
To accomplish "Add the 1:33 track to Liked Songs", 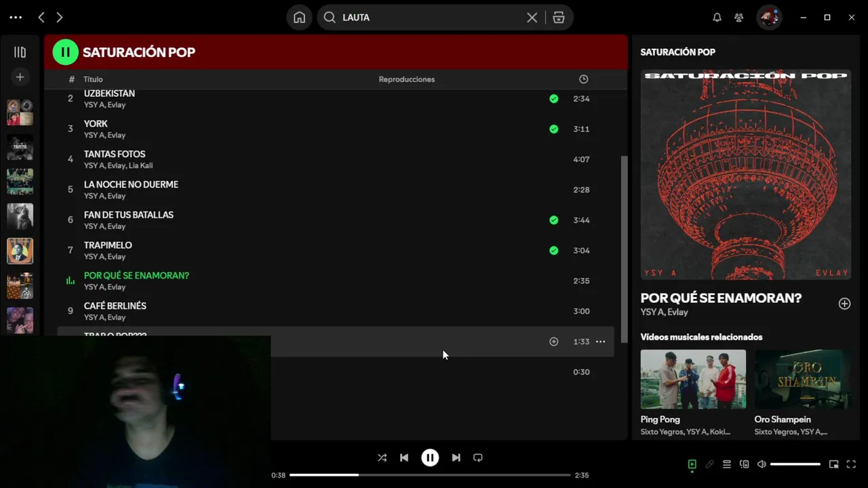I will point(554,342).
